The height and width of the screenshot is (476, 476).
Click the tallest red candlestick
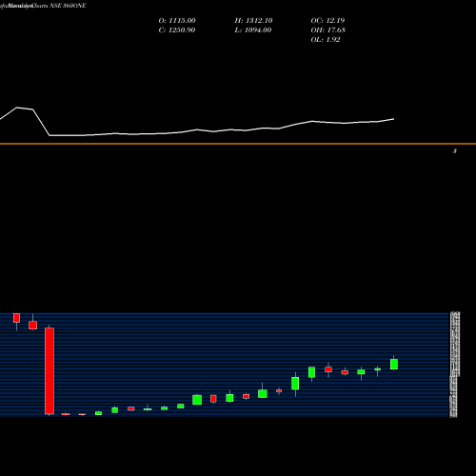click(x=50, y=371)
